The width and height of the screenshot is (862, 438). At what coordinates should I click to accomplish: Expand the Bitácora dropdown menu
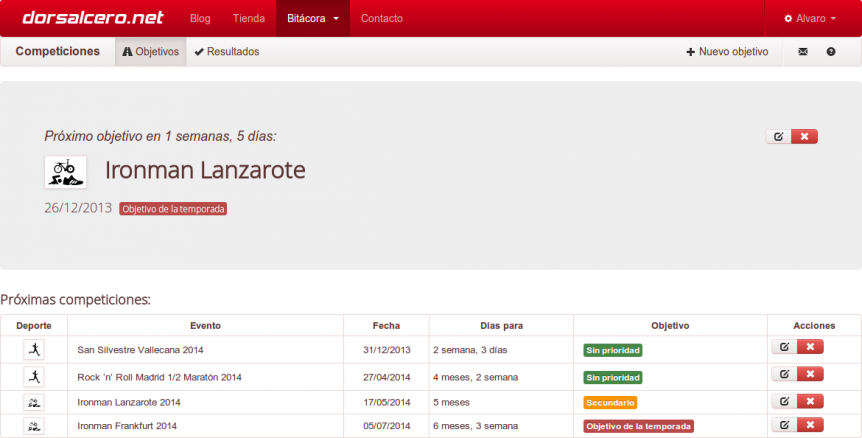pyautogui.click(x=313, y=18)
